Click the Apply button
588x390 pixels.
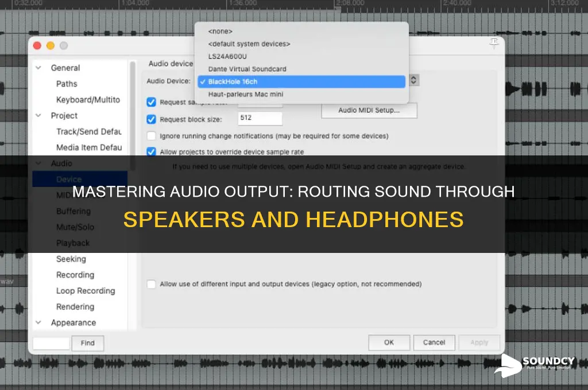pos(479,342)
